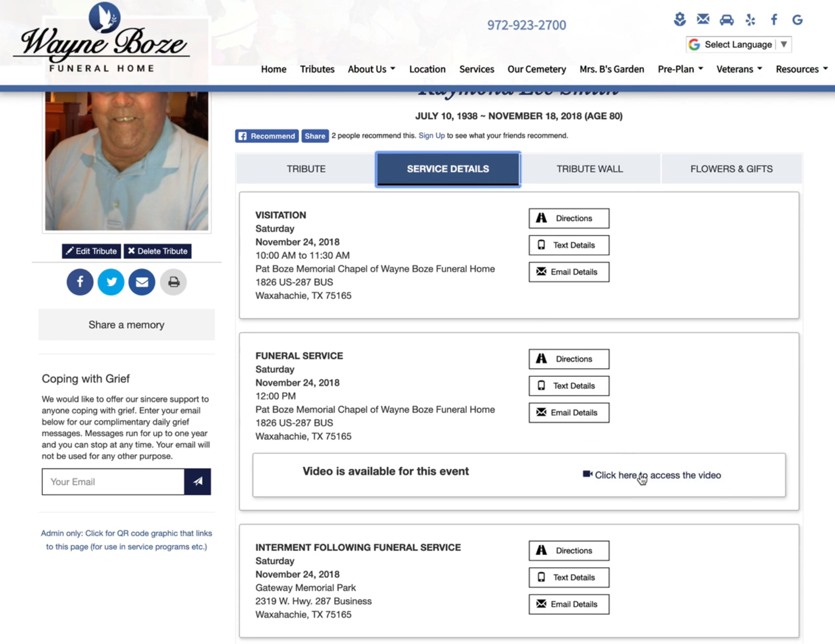Viewport: 835px width, 644px height.
Task: Expand the Pre-Plan menu
Action: [680, 69]
